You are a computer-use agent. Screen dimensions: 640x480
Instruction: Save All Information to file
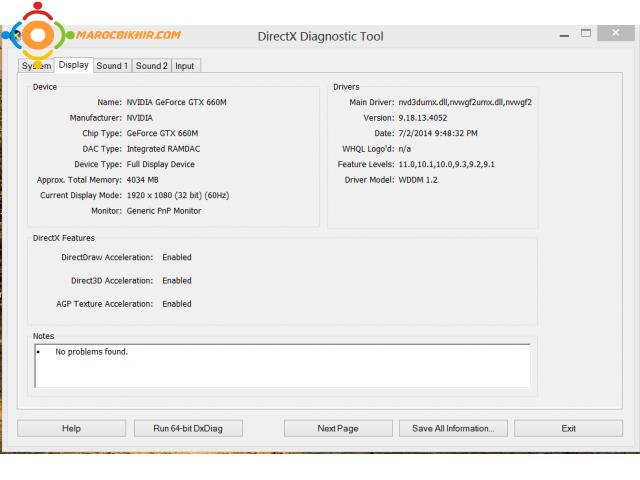453,428
